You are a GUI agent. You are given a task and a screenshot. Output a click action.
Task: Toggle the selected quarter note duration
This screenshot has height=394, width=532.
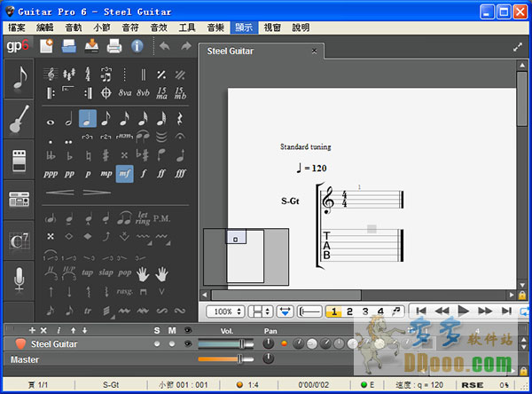click(88, 119)
